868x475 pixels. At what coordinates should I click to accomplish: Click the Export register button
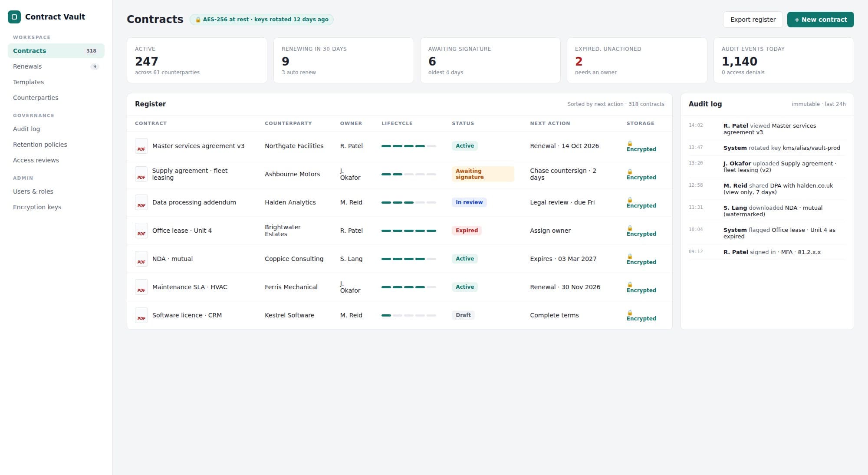click(753, 20)
